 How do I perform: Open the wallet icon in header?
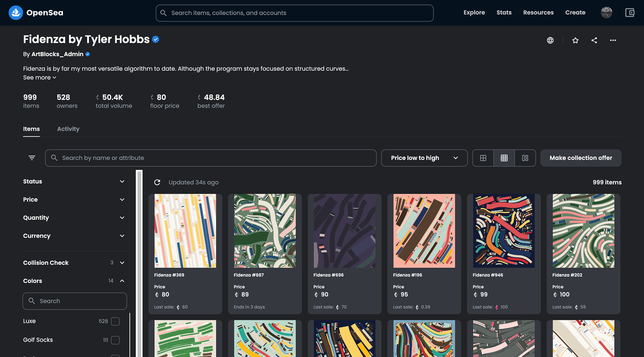pos(630,13)
